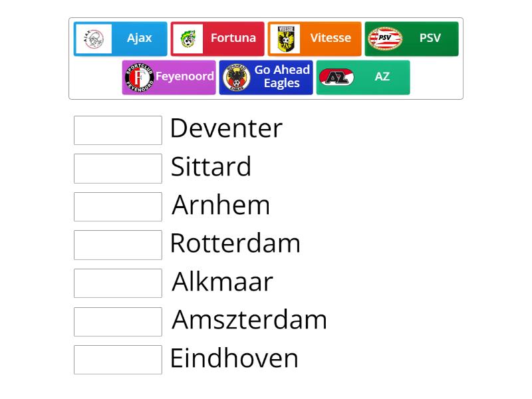The height and width of the screenshot is (399, 532).
Task: Choose the answer slot beside Rotterdam
Action: point(118,245)
